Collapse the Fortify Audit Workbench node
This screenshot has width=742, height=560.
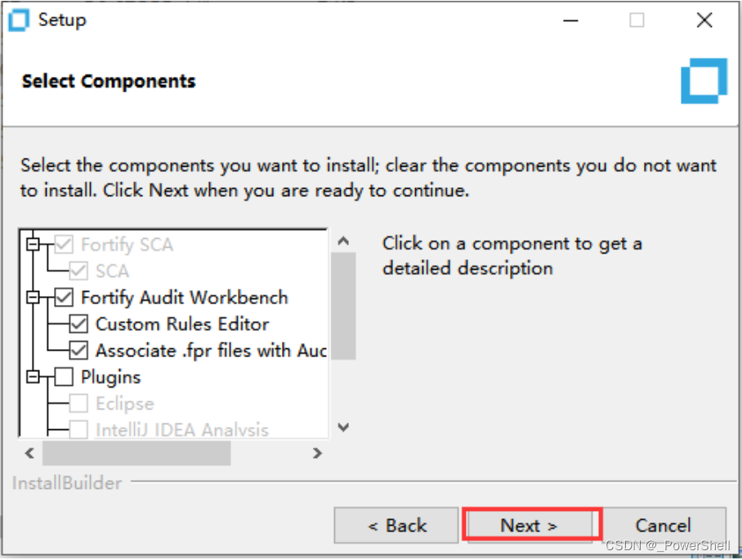coord(34,298)
